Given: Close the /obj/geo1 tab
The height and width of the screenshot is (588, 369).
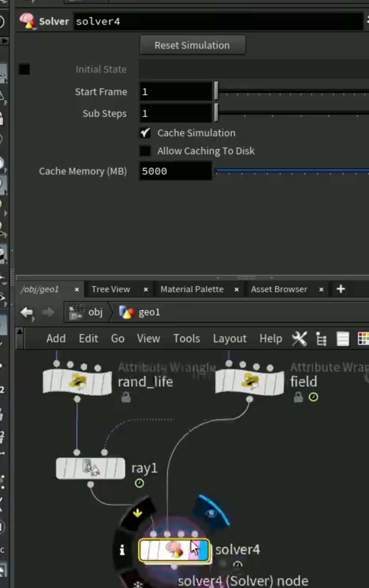Looking at the screenshot, I should (77, 290).
